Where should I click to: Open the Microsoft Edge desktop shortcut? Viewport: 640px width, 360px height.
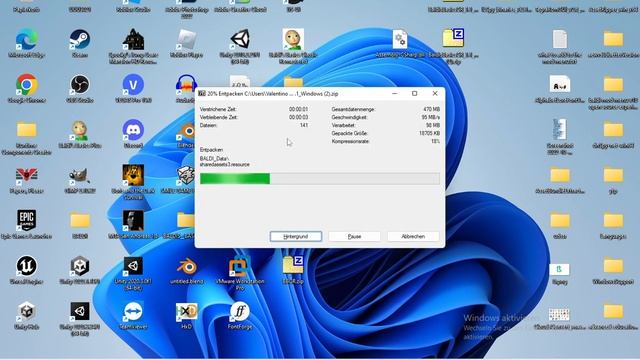27,40
